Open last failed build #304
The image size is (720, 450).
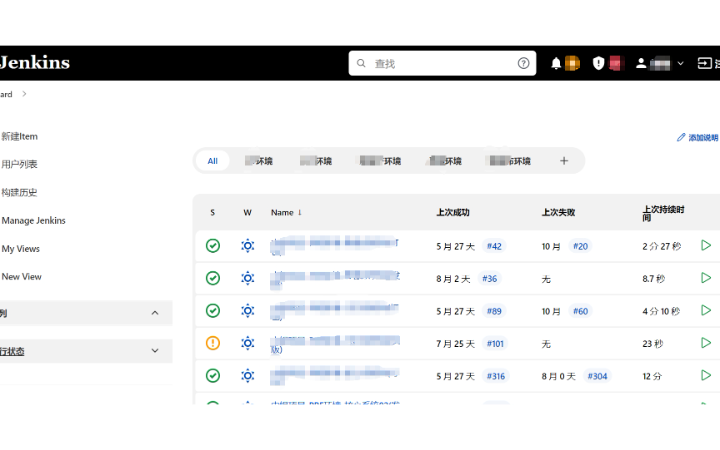point(597,376)
